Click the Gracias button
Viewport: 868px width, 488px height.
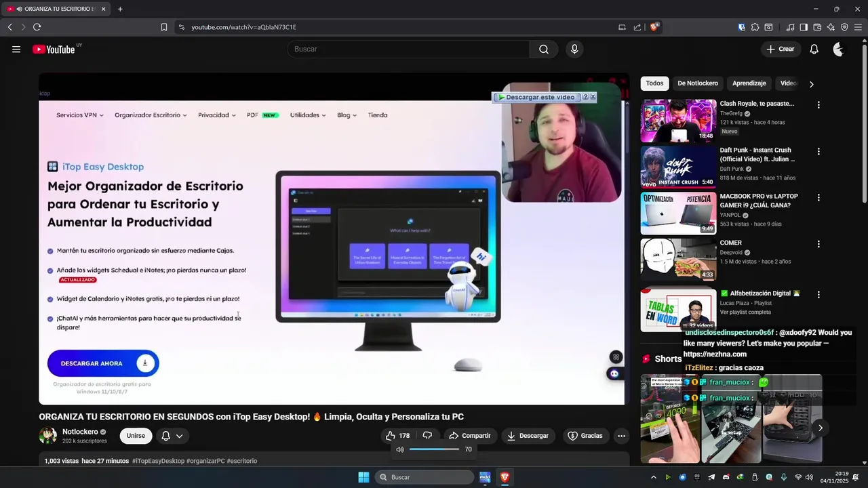pyautogui.click(x=585, y=436)
